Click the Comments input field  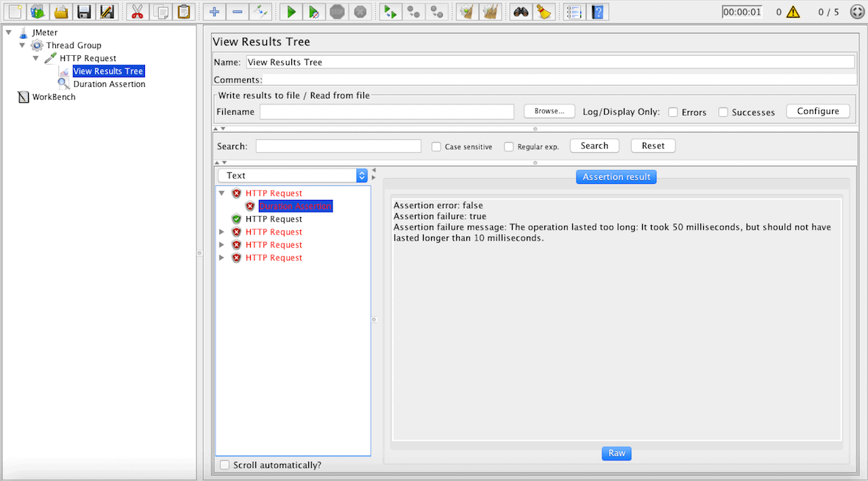coord(561,79)
